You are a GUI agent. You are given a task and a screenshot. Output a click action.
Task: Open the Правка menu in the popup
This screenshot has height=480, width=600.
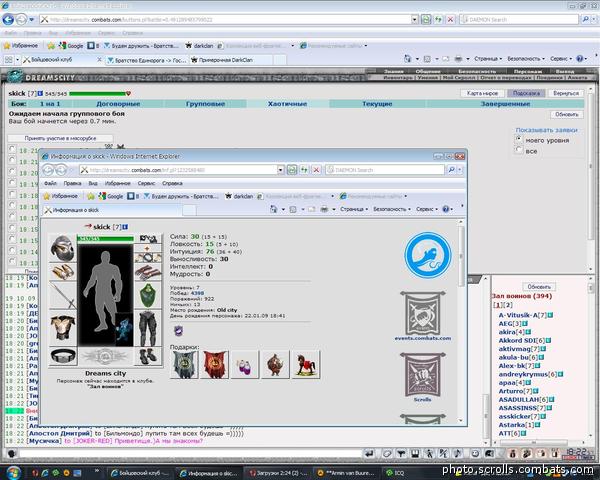[72, 183]
